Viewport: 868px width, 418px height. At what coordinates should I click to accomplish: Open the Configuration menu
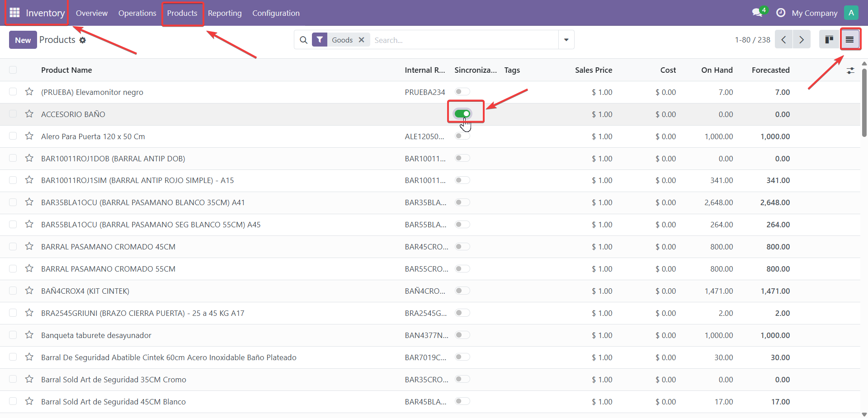pos(276,13)
